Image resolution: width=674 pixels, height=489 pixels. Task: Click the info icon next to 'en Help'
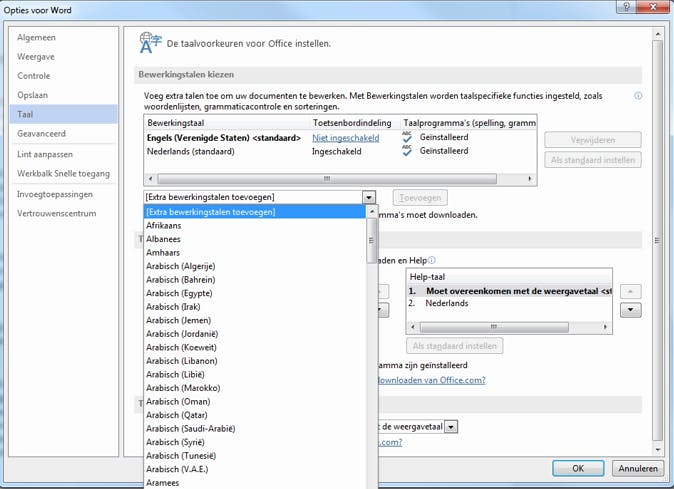(432, 260)
